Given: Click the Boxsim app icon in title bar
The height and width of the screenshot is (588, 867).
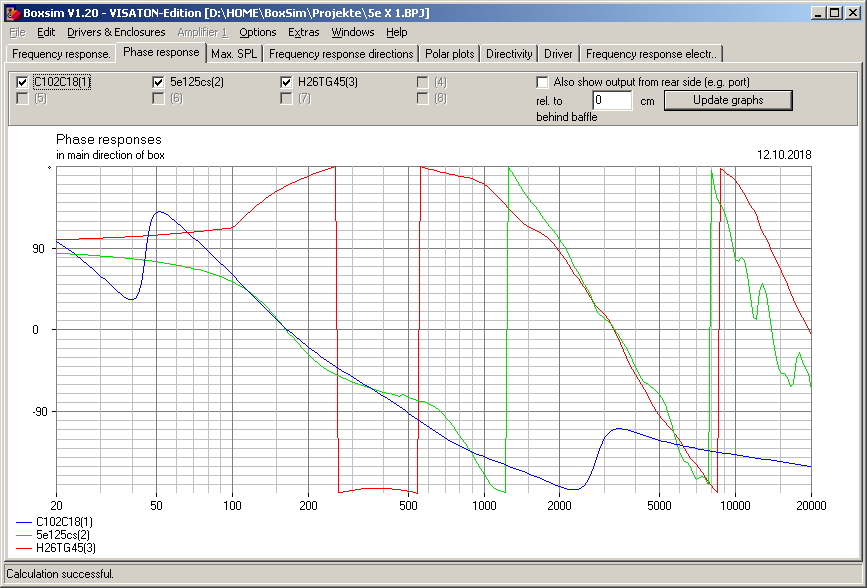Looking at the screenshot, I should pos(12,12).
